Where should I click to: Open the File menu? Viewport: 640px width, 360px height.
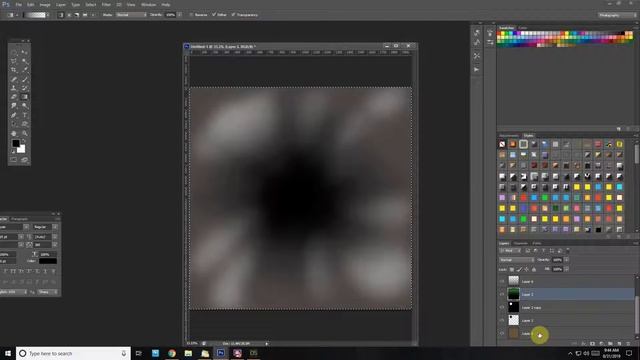coord(18,4)
